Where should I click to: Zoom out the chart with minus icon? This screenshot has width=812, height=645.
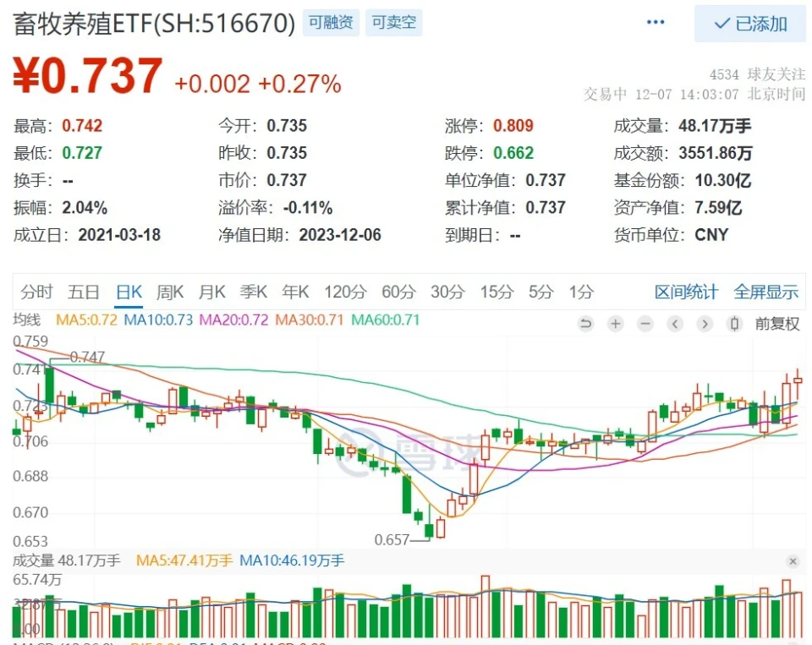pyautogui.click(x=645, y=324)
